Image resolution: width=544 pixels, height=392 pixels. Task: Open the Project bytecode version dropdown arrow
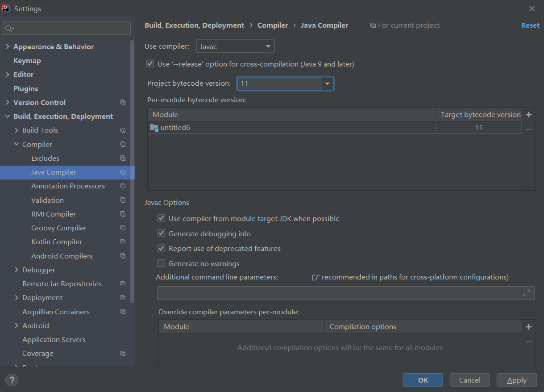[328, 83]
